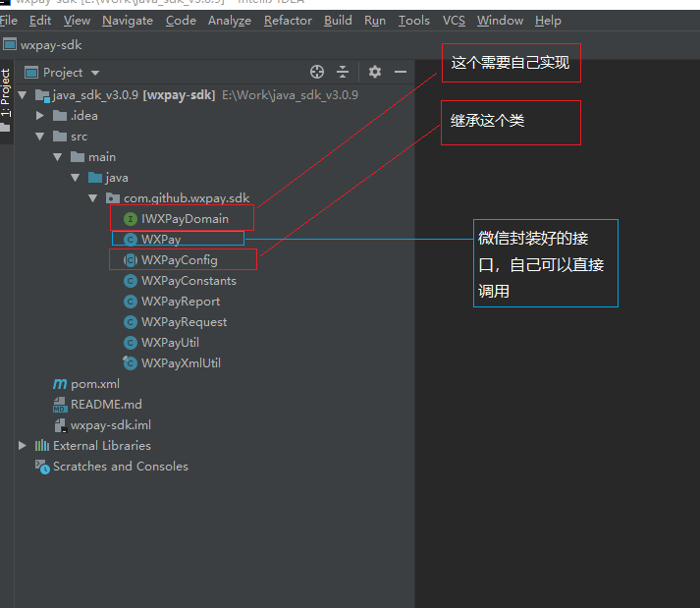Expand the .idea folder
This screenshot has height=608, width=700.
[39, 116]
